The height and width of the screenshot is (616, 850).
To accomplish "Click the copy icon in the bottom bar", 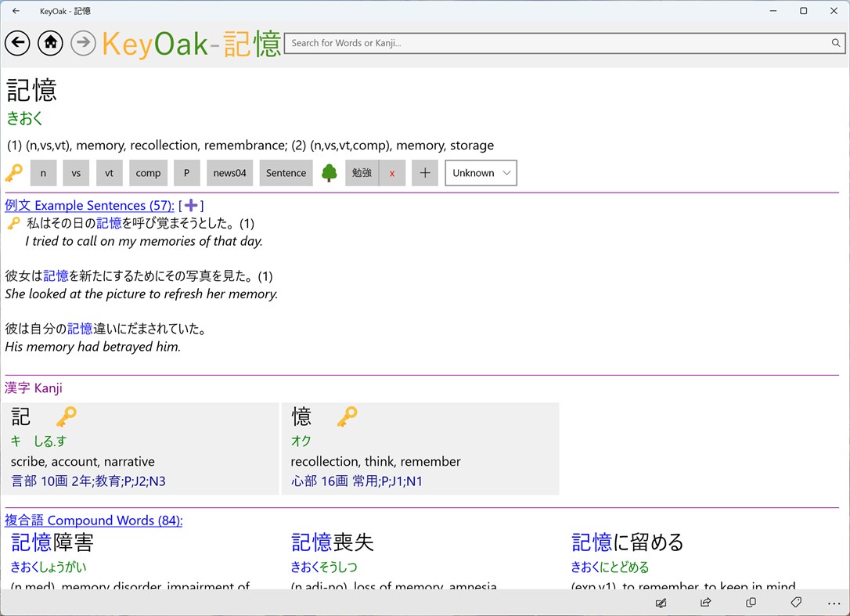I will coord(750,603).
